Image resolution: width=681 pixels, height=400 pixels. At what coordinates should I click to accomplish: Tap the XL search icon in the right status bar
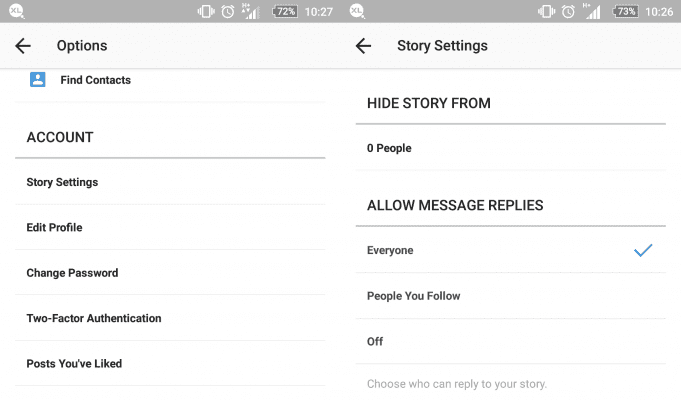(x=357, y=11)
